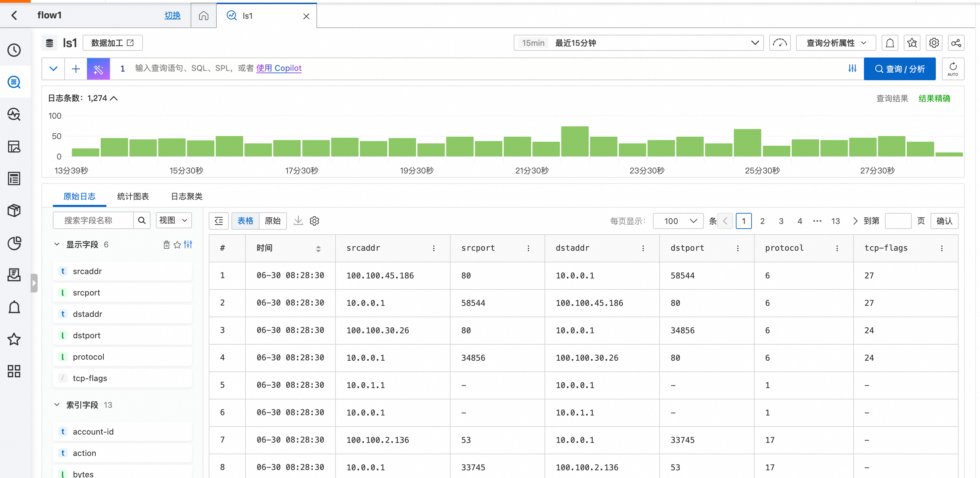Sort by 时间 column sort arrows

tap(318, 249)
